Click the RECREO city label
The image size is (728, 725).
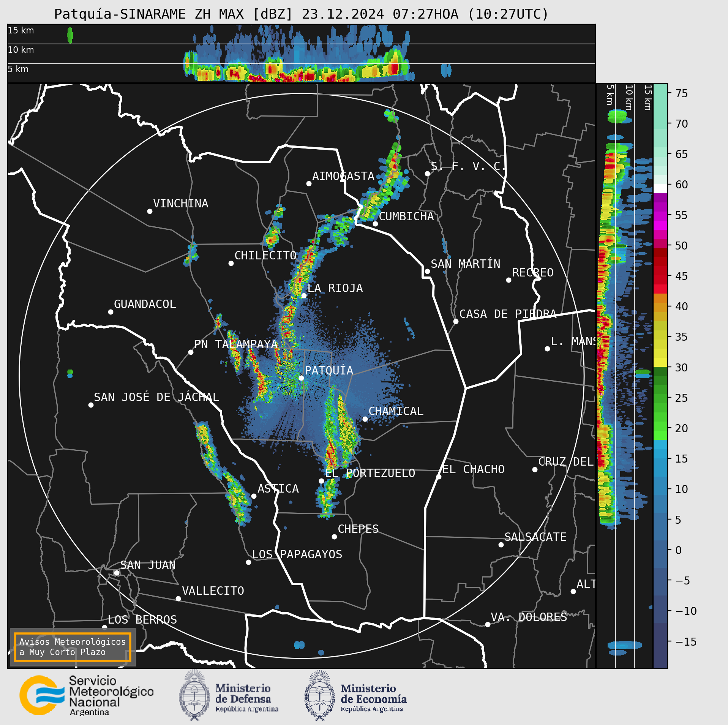pos(533,273)
